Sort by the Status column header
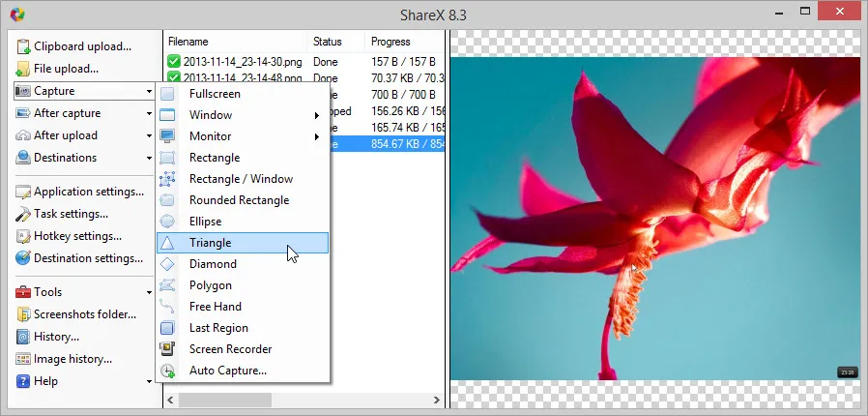This screenshot has height=416, width=868. [336, 42]
